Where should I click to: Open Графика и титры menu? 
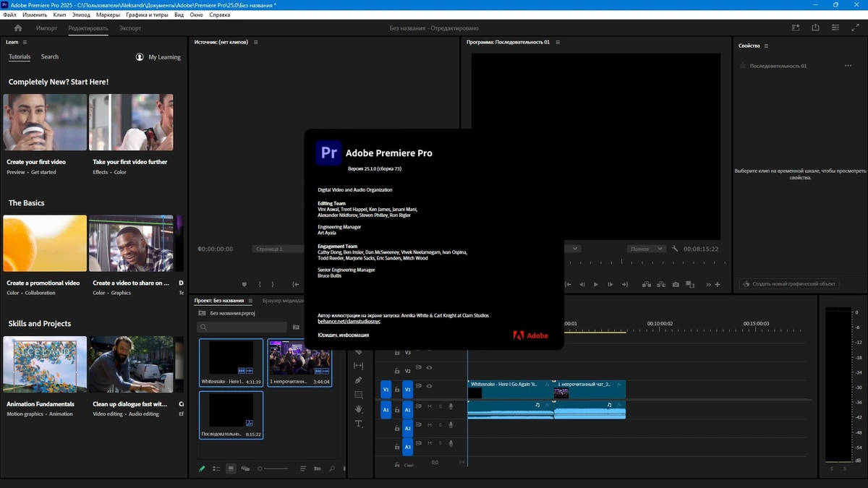click(147, 14)
